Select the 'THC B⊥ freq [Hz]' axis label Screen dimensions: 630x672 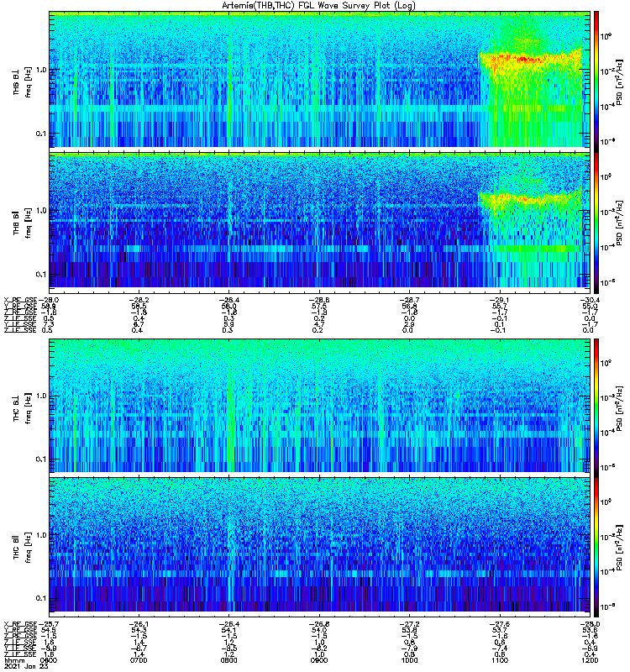tap(23, 407)
